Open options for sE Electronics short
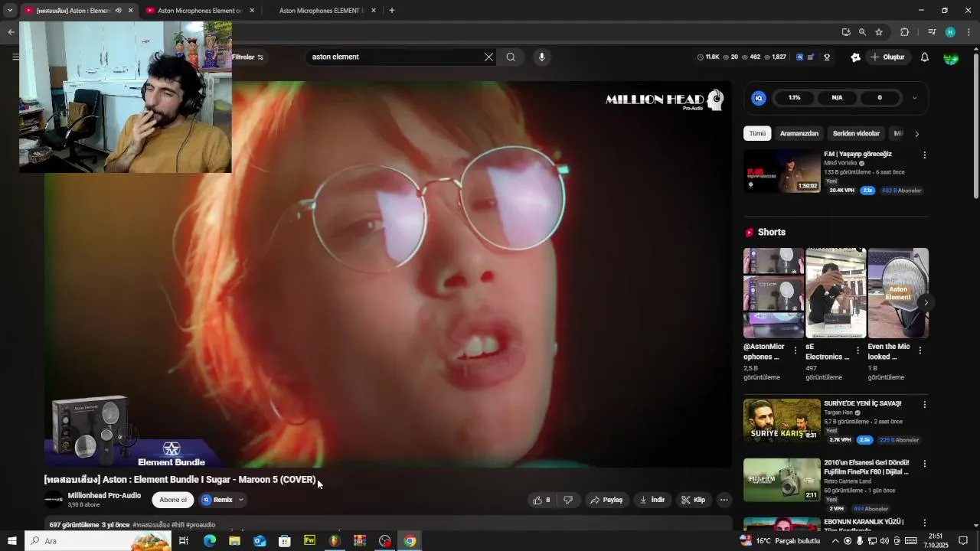Image resolution: width=980 pixels, height=551 pixels. 857,350
